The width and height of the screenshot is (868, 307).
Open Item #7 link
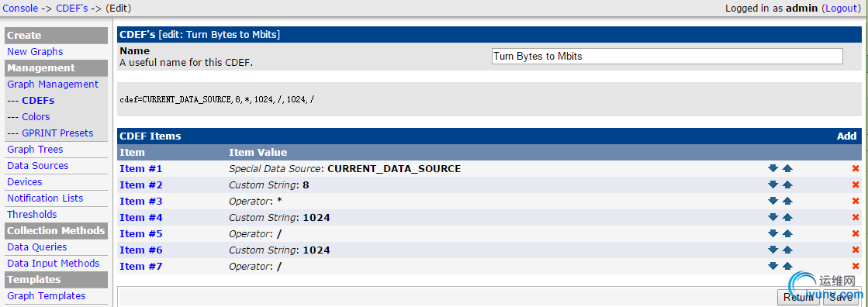pos(140,267)
